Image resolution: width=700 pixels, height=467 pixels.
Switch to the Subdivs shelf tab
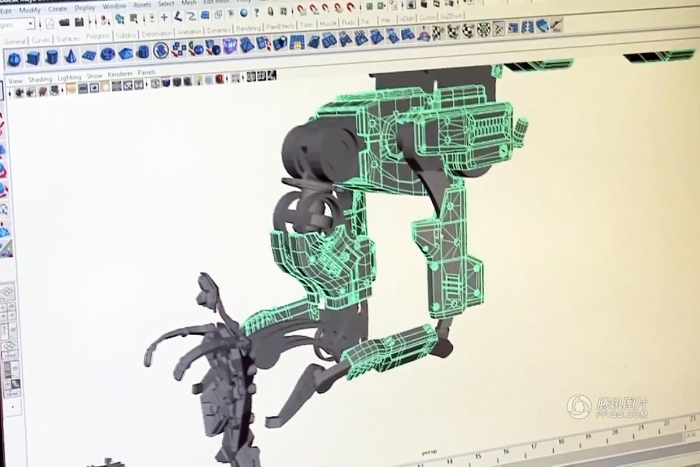point(126,35)
